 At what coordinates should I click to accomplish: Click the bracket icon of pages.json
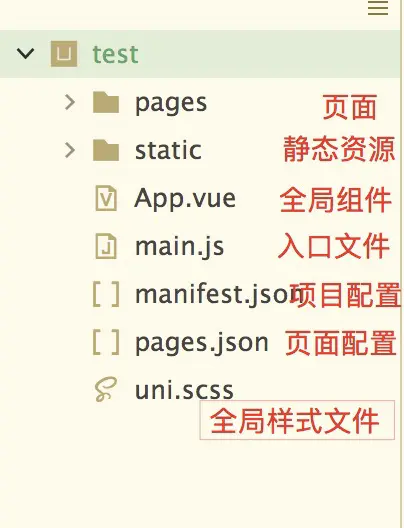(x=106, y=342)
